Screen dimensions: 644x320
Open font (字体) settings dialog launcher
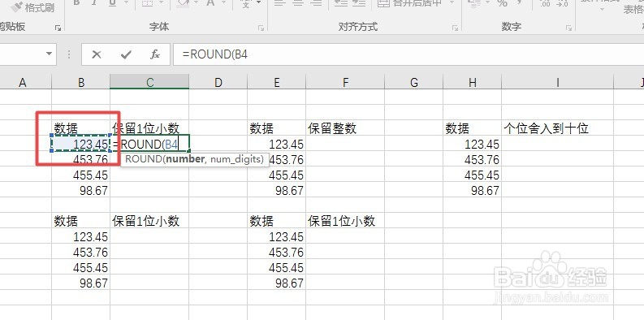pos(261,28)
